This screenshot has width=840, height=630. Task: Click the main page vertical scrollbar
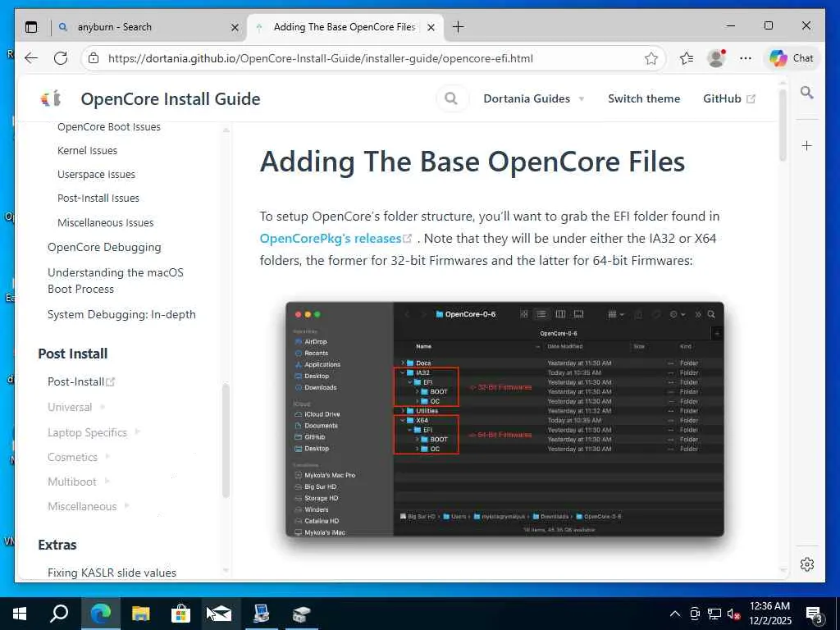point(783,125)
